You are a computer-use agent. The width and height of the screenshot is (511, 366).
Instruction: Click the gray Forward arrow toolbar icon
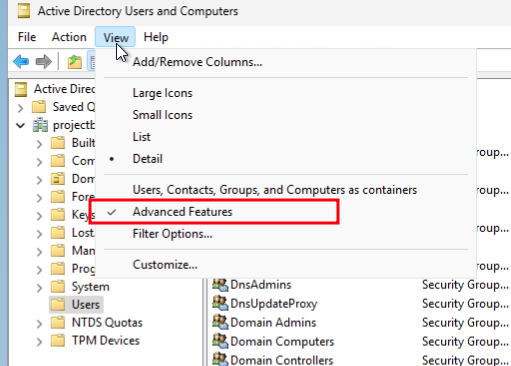44,62
